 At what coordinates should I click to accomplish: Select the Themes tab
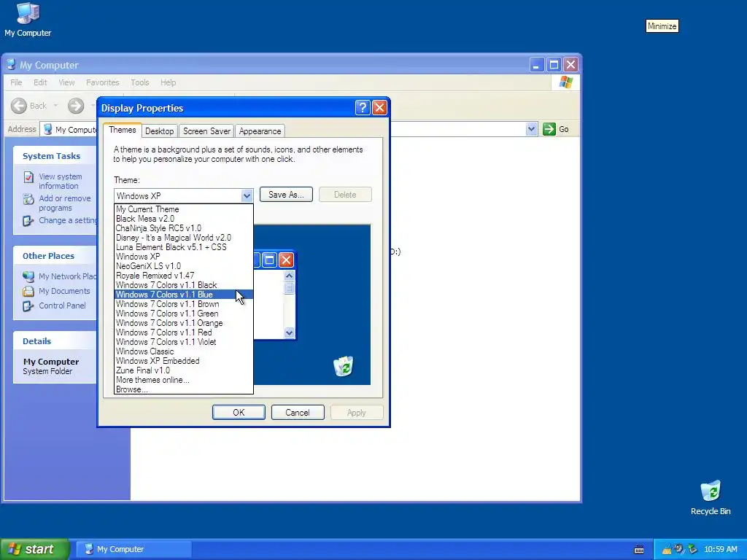pyautogui.click(x=123, y=130)
